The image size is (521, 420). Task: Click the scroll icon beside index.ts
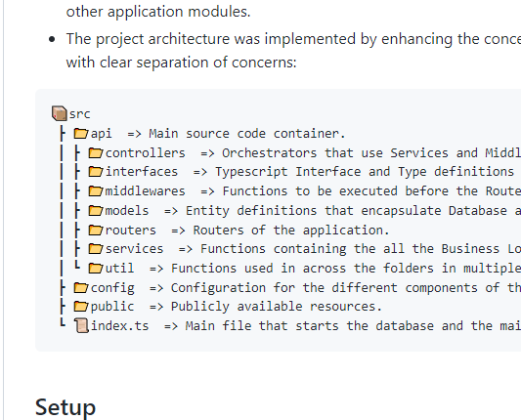click(81, 325)
